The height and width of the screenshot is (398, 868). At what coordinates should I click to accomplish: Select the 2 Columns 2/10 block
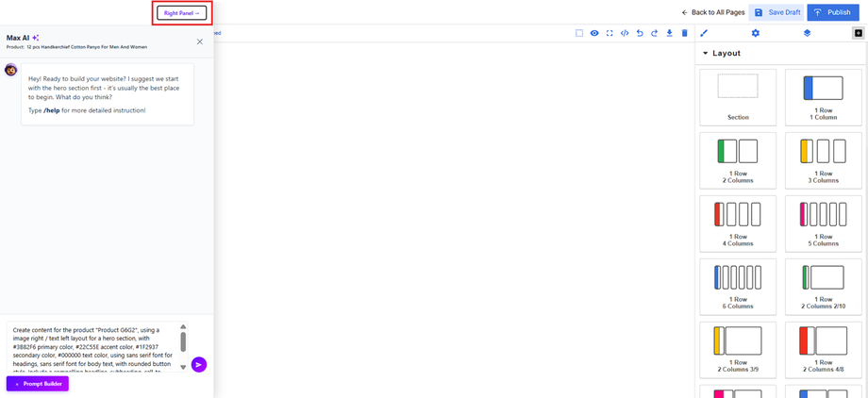[x=823, y=287]
